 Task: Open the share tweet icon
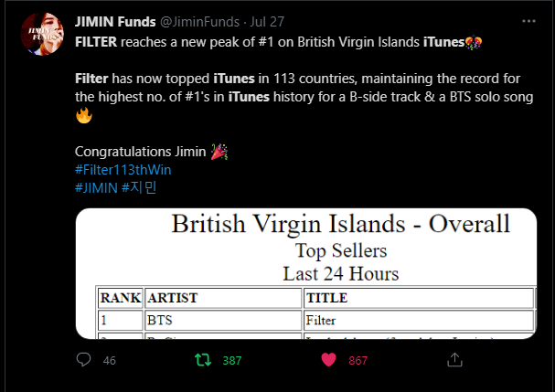(454, 360)
